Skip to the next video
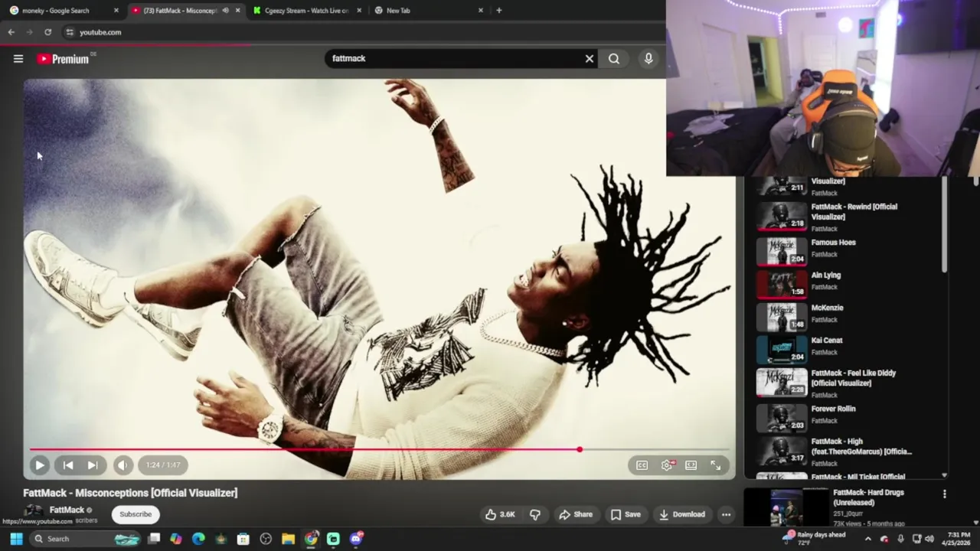Screen dimensions: 980x551 pos(93,465)
